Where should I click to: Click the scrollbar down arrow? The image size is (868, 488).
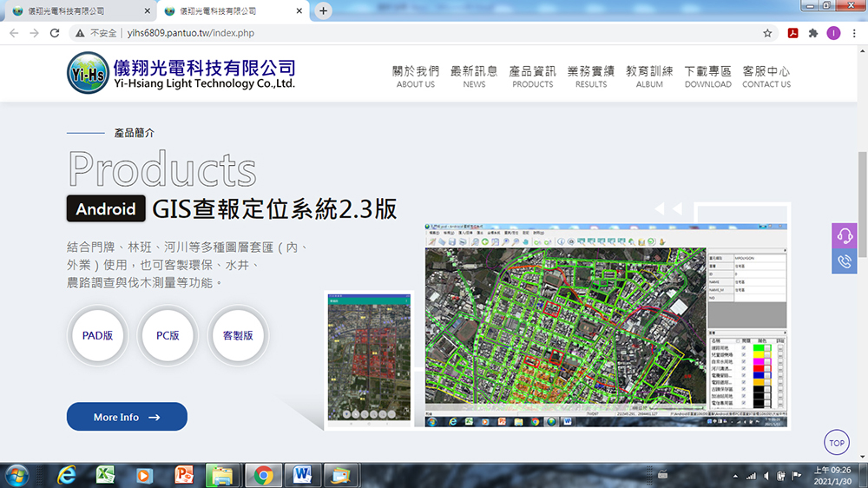(x=863, y=457)
